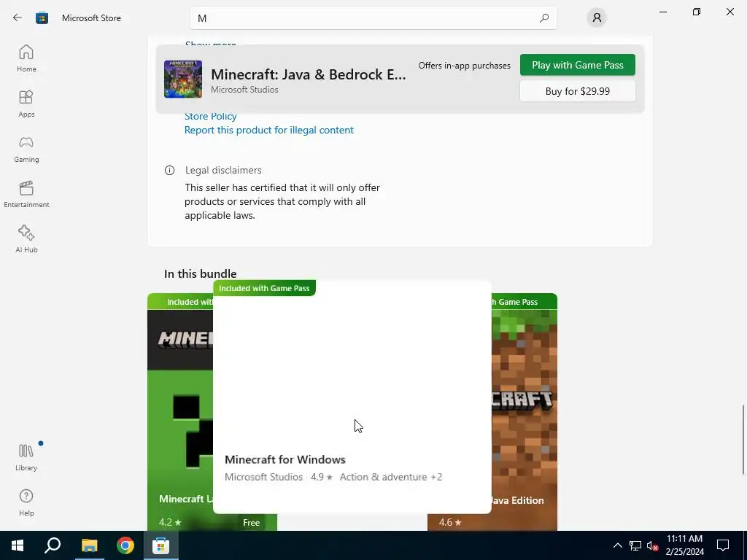Open Apps in the sidebar
747x560 pixels.
[26, 104]
